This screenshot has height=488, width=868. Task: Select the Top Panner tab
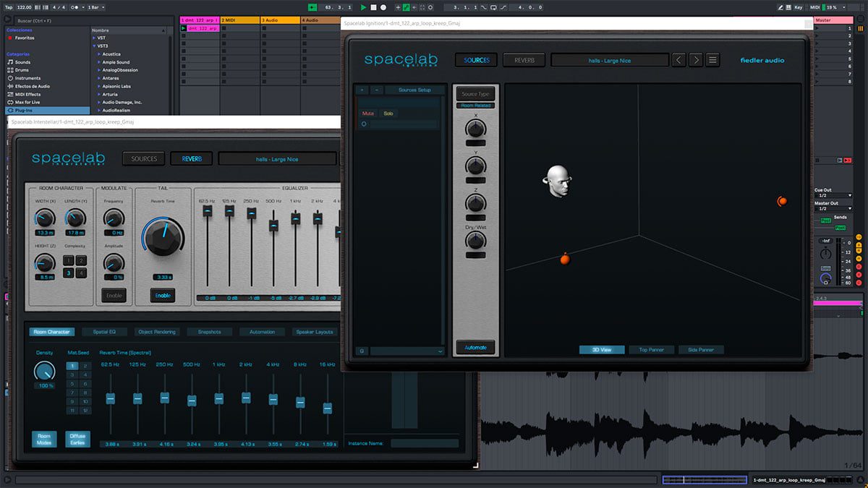[651, 350]
